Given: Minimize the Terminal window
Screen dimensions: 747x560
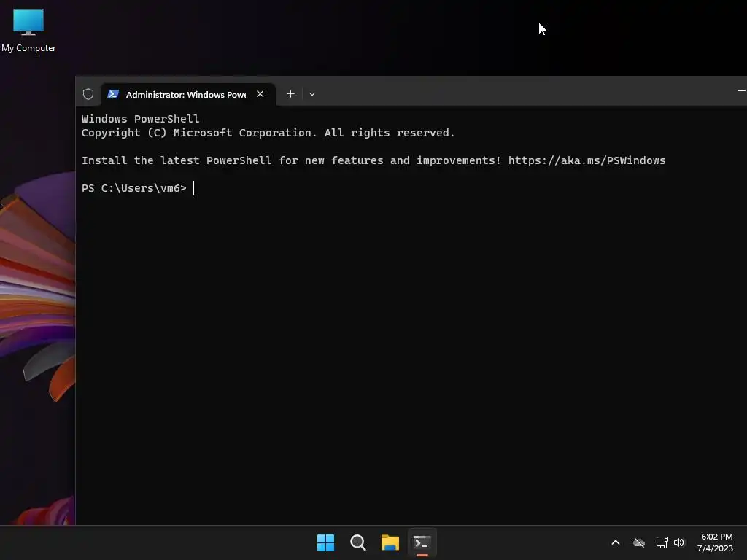Looking at the screenshot, I should pyautogui.click(x=741, y=90).
